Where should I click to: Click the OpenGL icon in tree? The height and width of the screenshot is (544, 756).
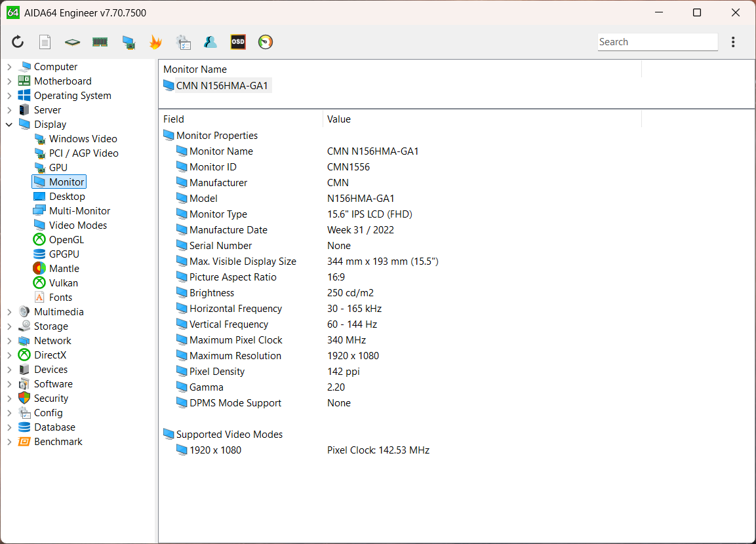pos(39,239)
